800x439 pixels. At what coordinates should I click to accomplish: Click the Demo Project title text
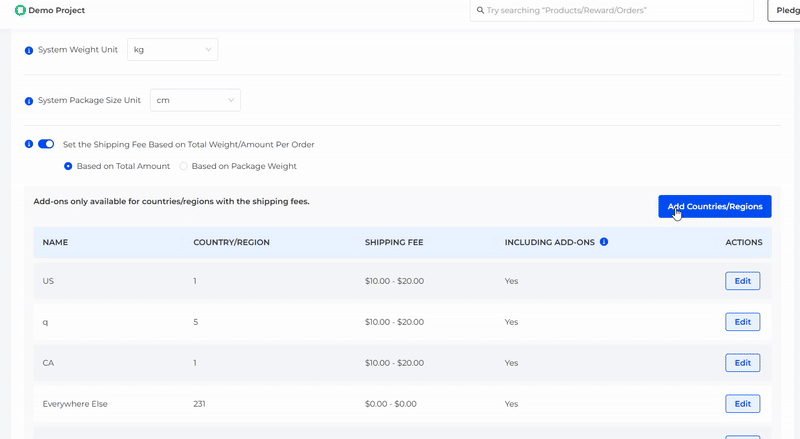(57, 10)
